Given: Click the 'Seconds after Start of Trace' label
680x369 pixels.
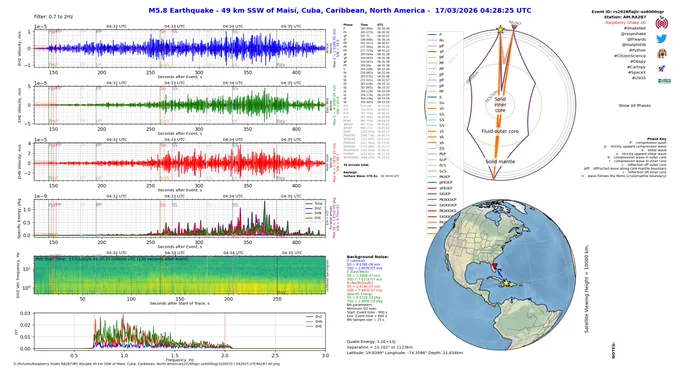Looking at the screenshot, I should [180, 304].
